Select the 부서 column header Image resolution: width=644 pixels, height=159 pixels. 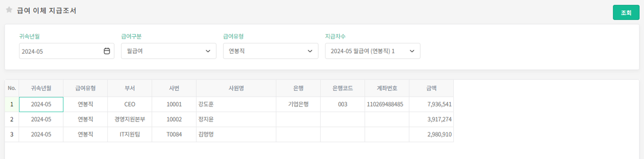130,88
